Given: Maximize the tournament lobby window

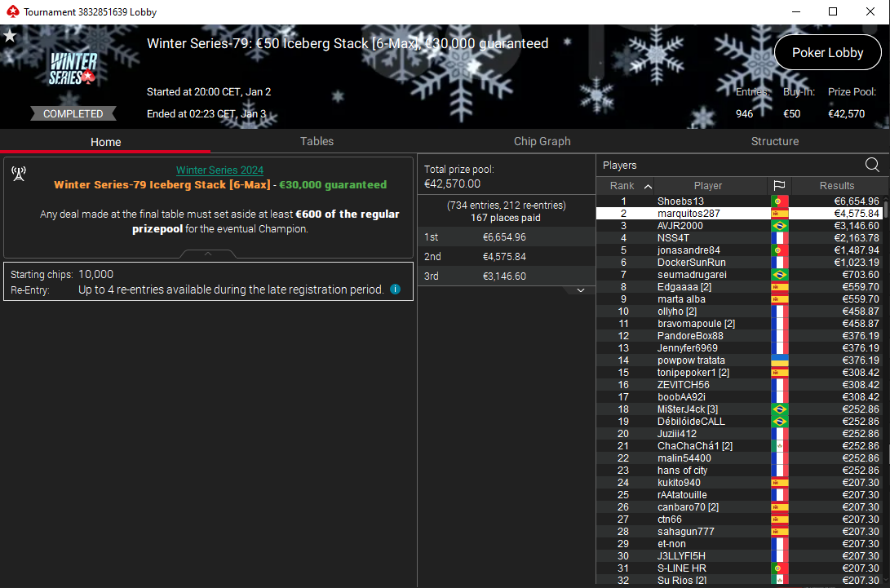Looking at the screenshot, I should (833, 11).
